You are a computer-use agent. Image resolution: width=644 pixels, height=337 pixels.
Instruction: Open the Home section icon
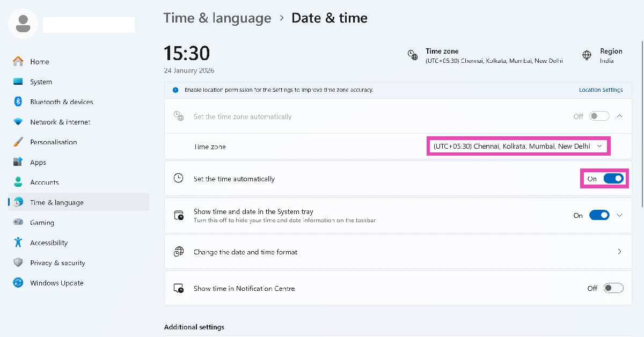coord(19,62)
